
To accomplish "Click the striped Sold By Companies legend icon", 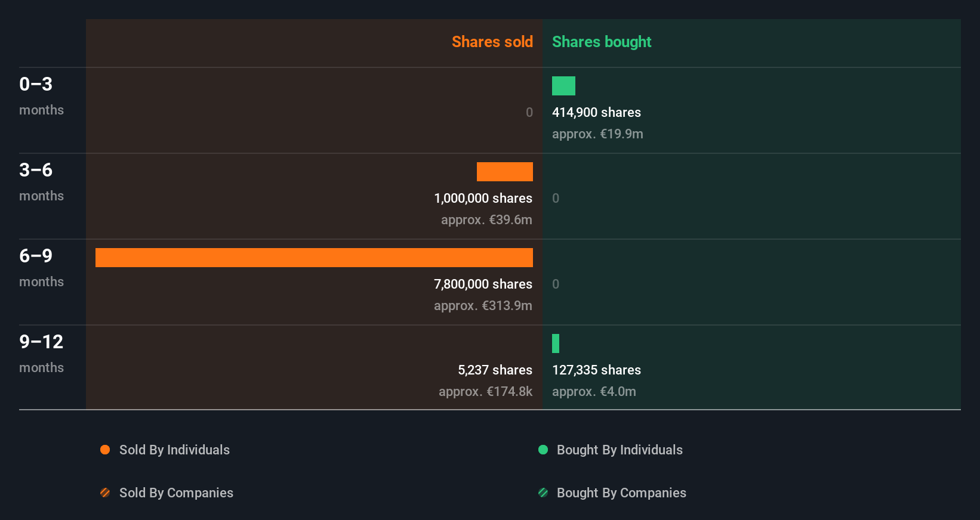I will click(x=105, y=493).
